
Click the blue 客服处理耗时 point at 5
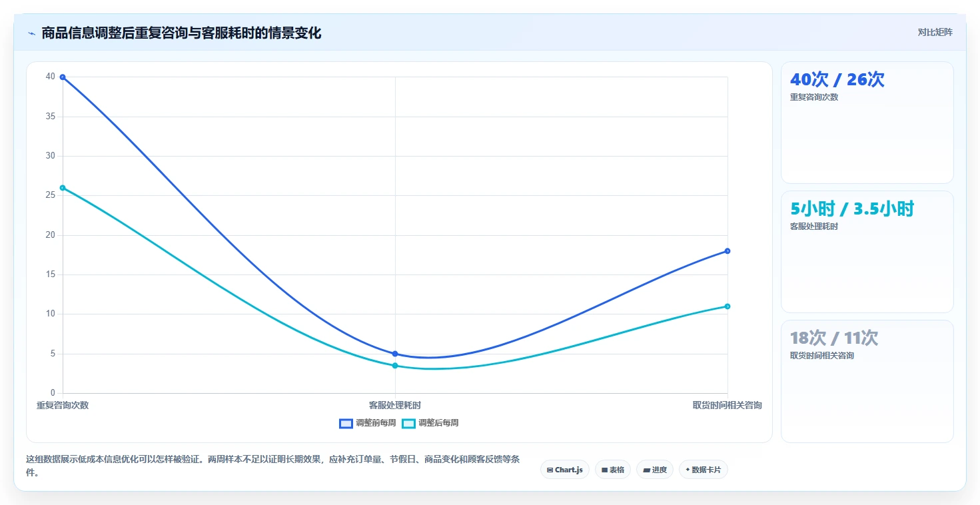pos(395,354)
